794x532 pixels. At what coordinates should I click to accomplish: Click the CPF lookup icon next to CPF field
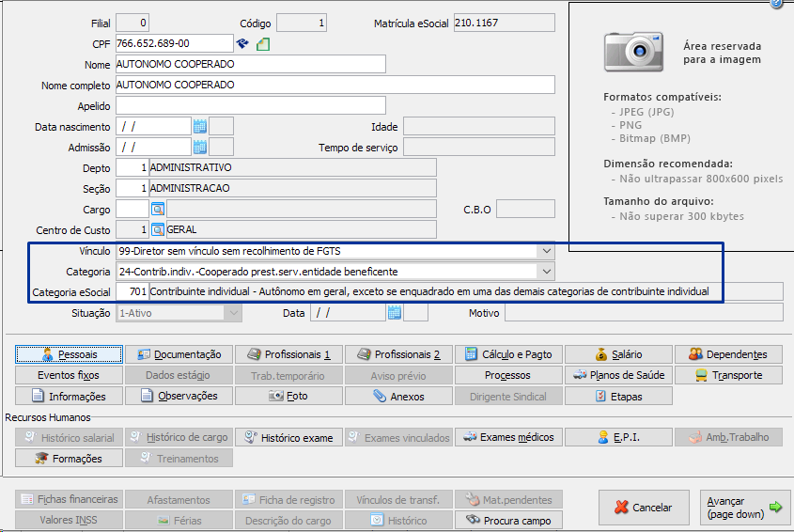242,44
